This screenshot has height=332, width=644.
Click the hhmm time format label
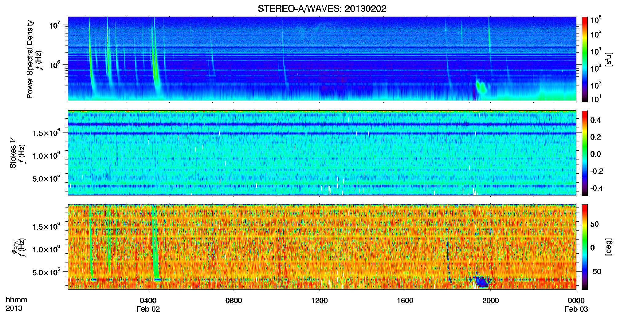[x=17, y=300]
